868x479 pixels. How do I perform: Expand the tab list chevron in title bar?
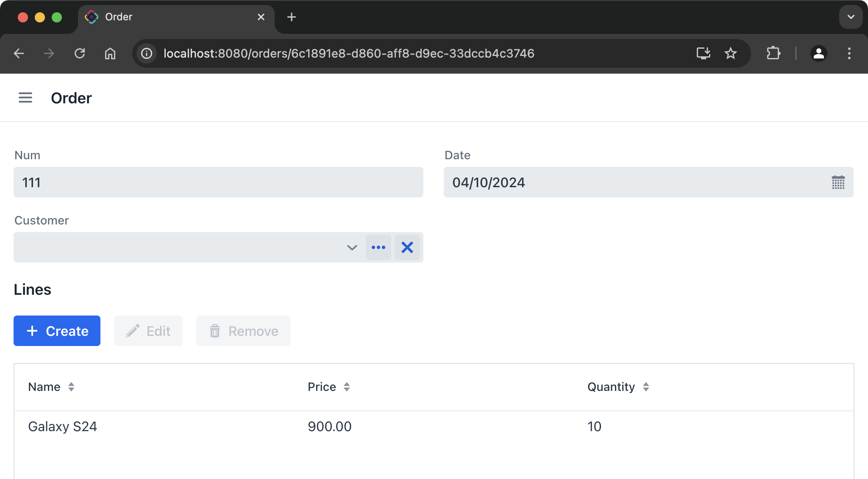click(x=850, y=17)
